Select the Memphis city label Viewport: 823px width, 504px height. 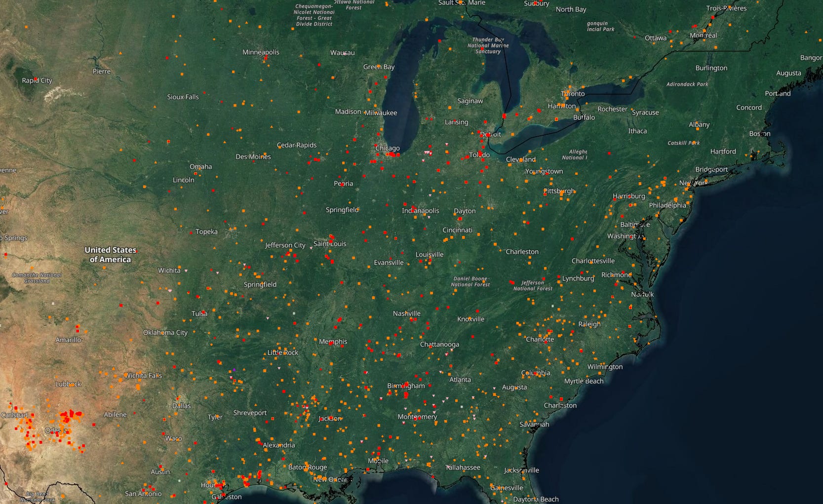334,342
